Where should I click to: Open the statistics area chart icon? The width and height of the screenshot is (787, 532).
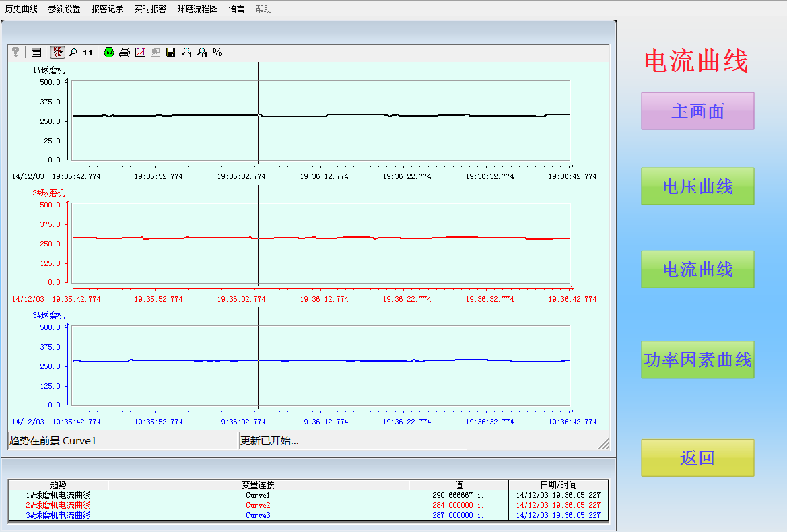pos(140,53)
